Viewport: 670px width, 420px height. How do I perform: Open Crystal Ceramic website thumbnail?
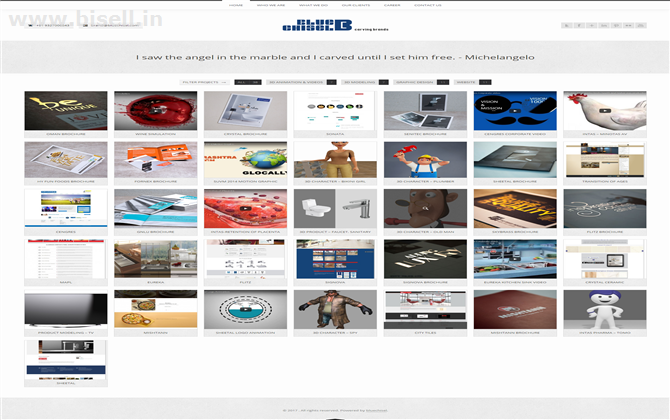point(605,259)
